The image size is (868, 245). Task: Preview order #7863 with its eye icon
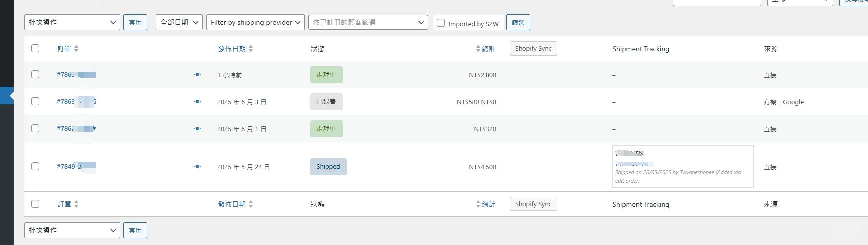tap(197, 102)
